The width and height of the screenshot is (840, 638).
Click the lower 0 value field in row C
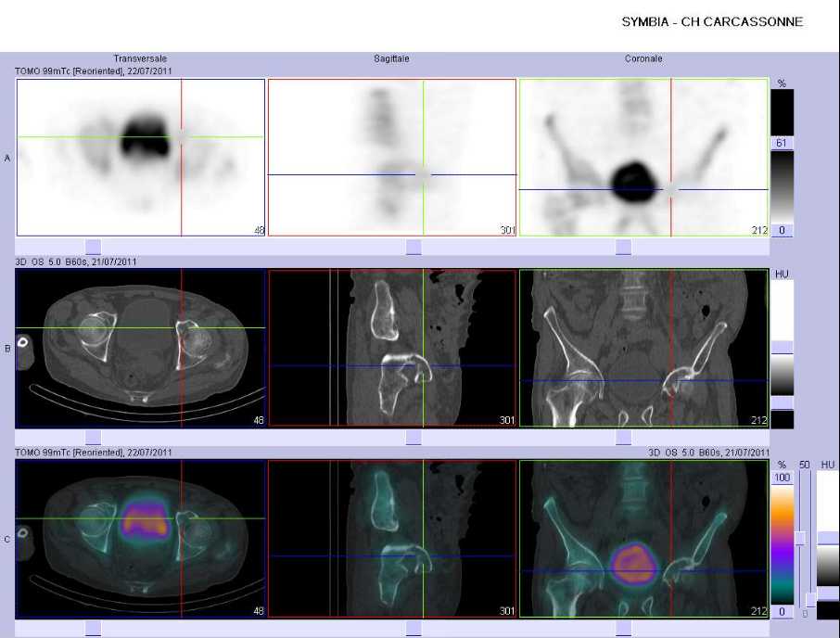[783, 611]
